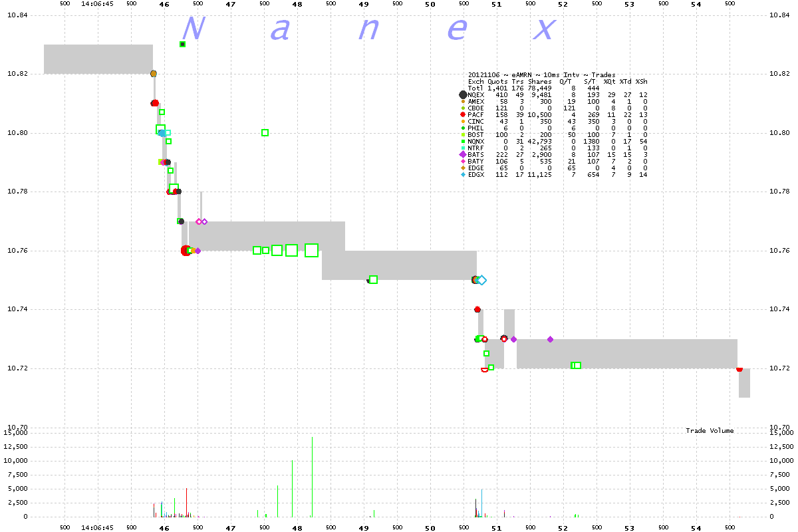Select the brown circle trade at 10.82
This screenshot has width=798, height=532.
(154, 74)
